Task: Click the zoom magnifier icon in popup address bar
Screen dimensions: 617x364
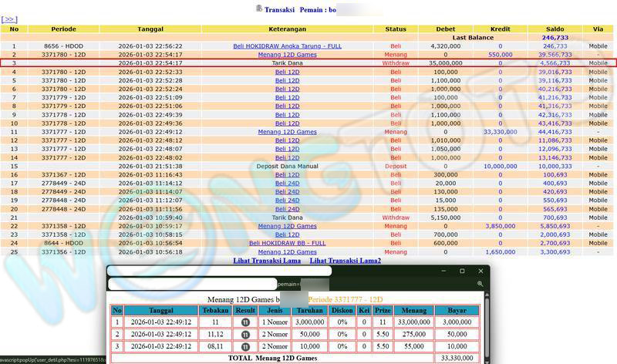Action: (x=480, y=284)
